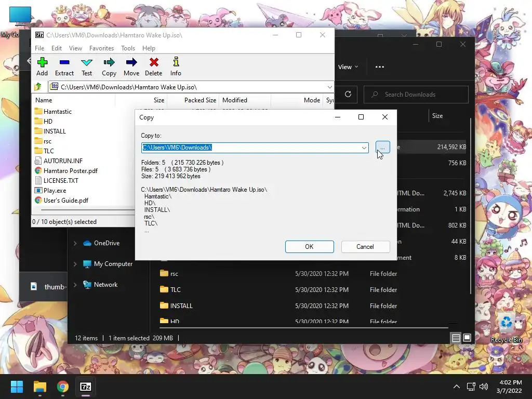Click the refresh icon in Explorer window
The height and width of the screenshot is (399, 532).
[348, 94]
